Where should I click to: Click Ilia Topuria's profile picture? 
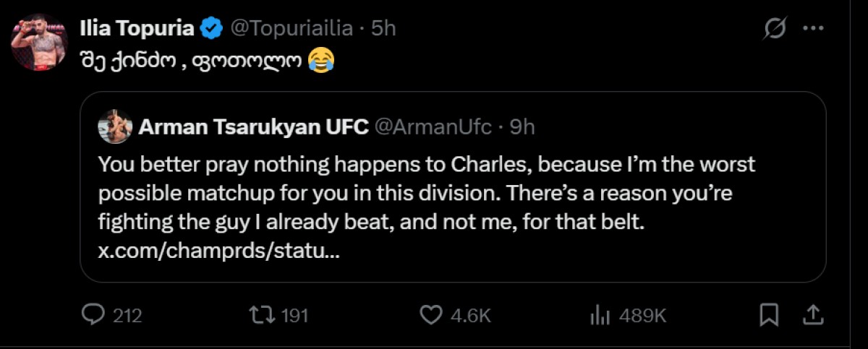point(39,42)
